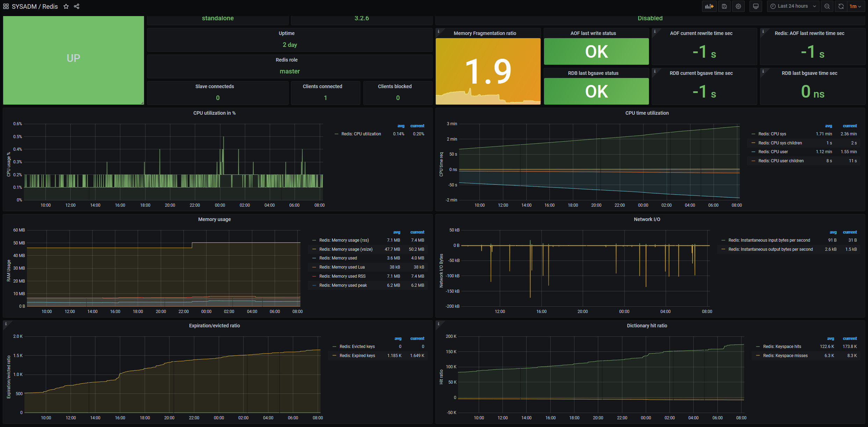Screen dimensions: 868x427
Task: Star the Redis dashboard
Action: click(66, 6)
